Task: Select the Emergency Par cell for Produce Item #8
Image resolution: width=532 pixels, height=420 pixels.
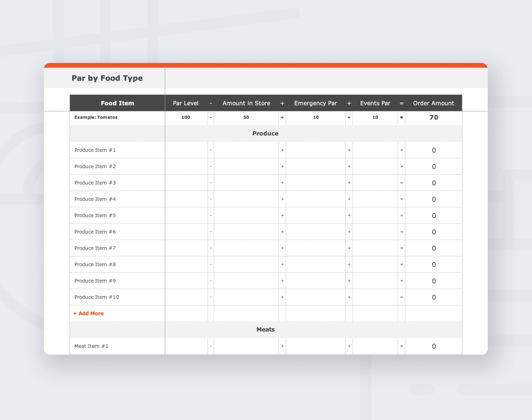Action: tap(315, 264)
